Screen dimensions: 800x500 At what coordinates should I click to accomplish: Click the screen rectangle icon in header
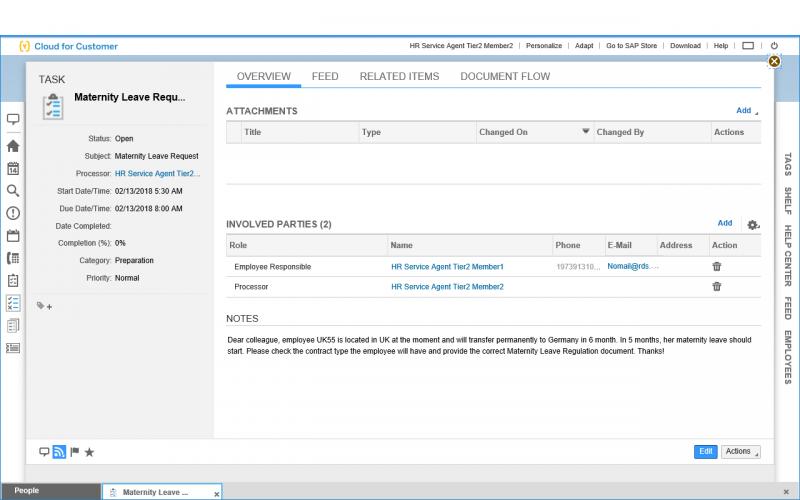point(748,45)
